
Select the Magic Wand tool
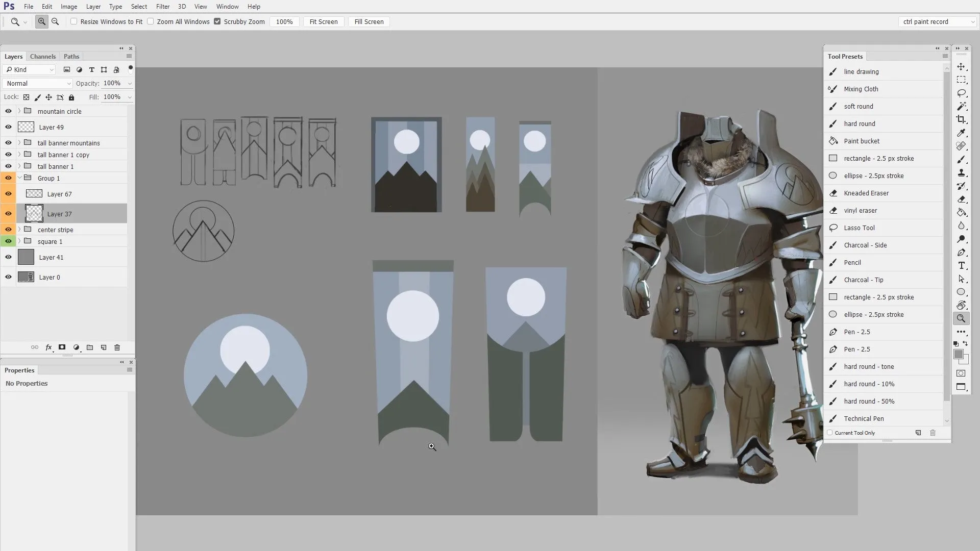pyautogui.click(x=961, y=106)
